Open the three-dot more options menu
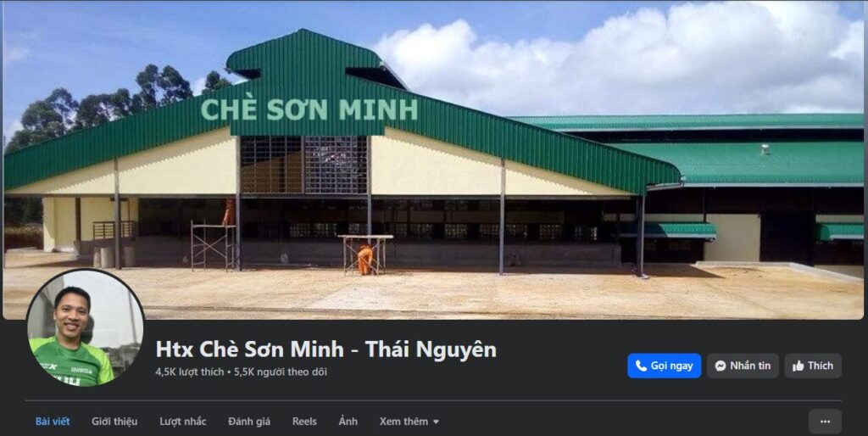 tap(825, 422)
